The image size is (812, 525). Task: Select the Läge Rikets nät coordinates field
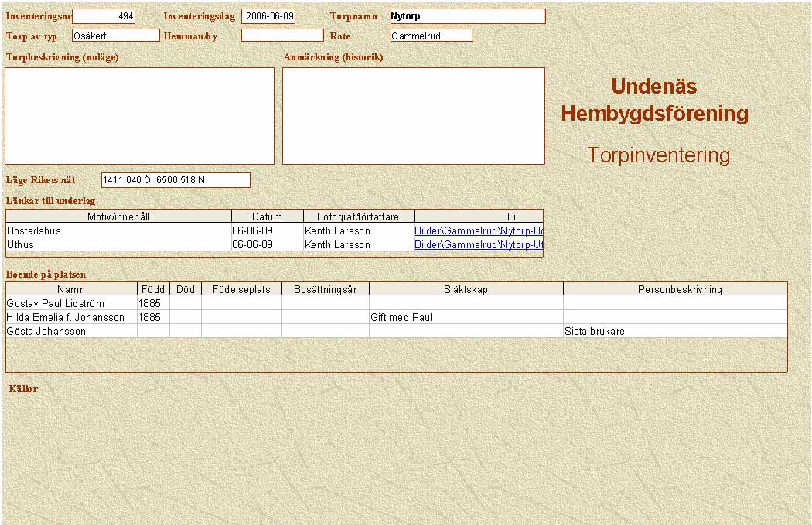(x=176, y=180)
